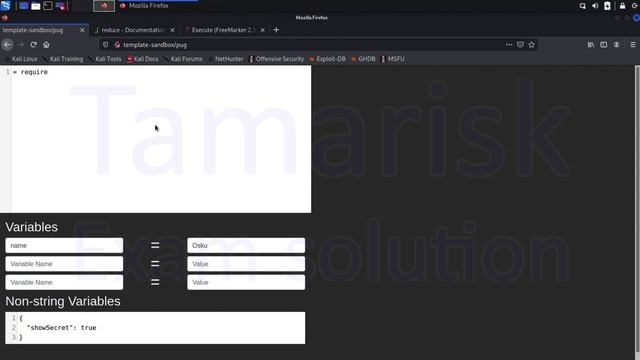Open the Kali Forums bookmark

pyautogui.click(x=183, y=59)
